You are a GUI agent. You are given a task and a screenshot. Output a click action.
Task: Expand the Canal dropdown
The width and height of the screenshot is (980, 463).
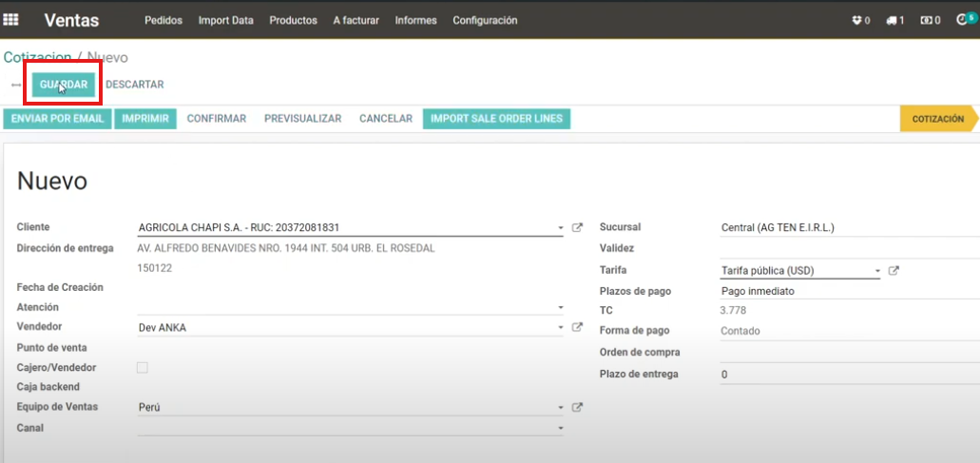pyautogui.click(x=561, y=429)
